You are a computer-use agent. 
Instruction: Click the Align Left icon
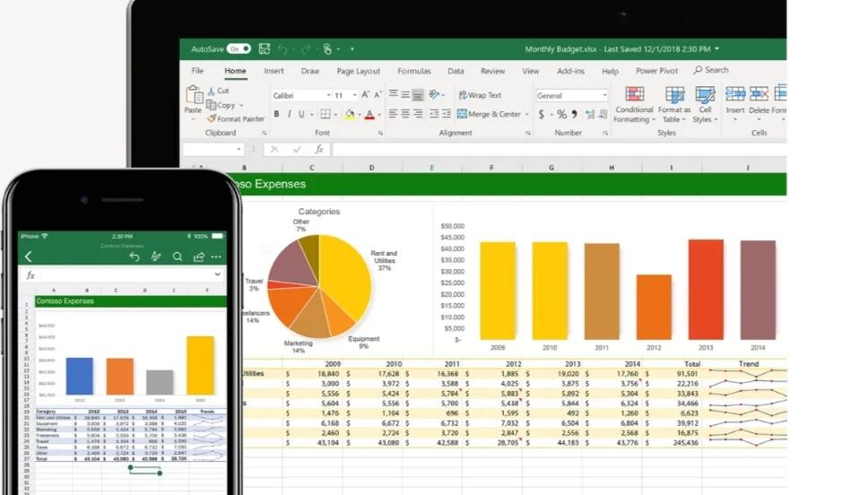tap(393, 114)
